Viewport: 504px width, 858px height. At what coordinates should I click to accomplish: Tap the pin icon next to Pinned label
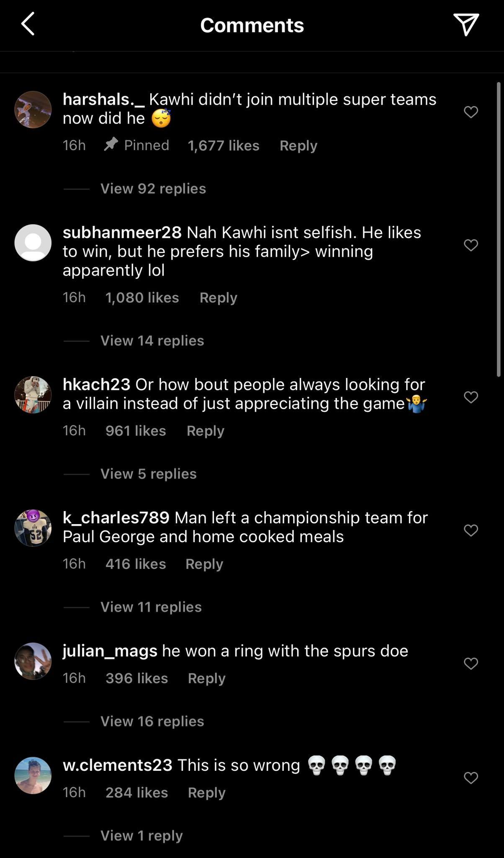tap(111, 145)
